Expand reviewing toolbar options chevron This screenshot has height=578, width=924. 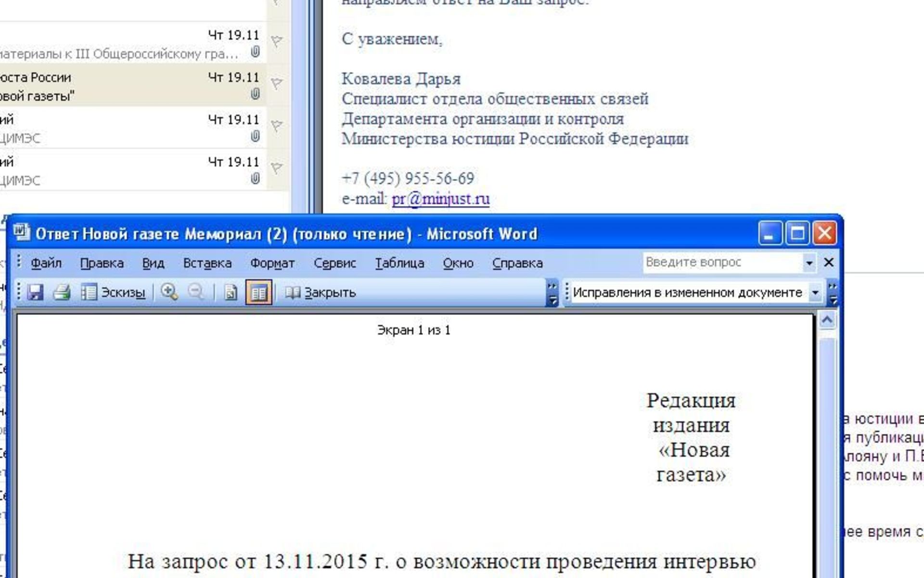pos(833,293)
